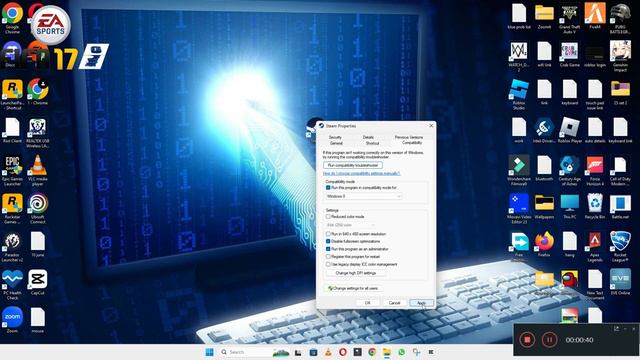
Task: Click Change high DPI settings button
Action: 356,273
